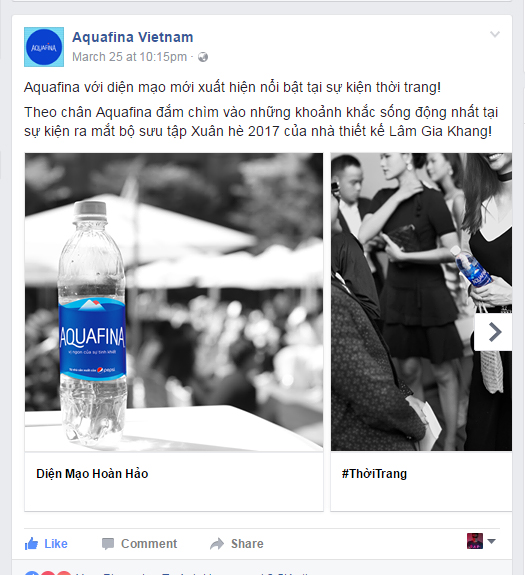Image resolution: width=525 pixels, height=575 pixels.
Task: Click the Diện Mạo Hoàn Hảo caption
Action: point(92,473)
